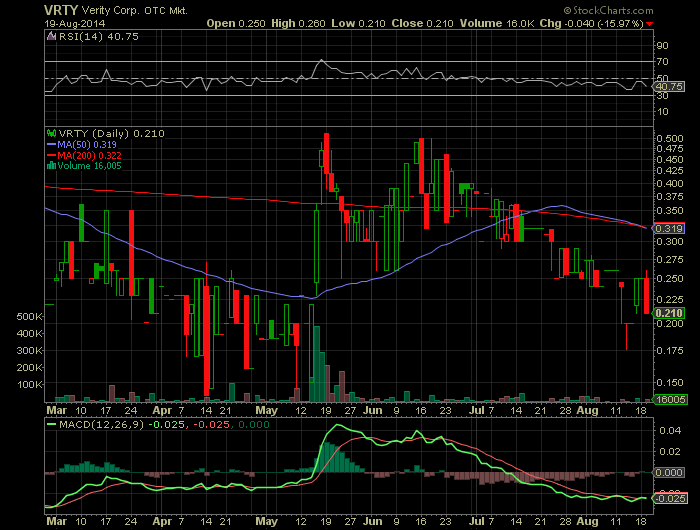The width and height of the screenshot is (700, 530).
Task: Click the Close 0.210 value in the header
Action: (422, 23)
